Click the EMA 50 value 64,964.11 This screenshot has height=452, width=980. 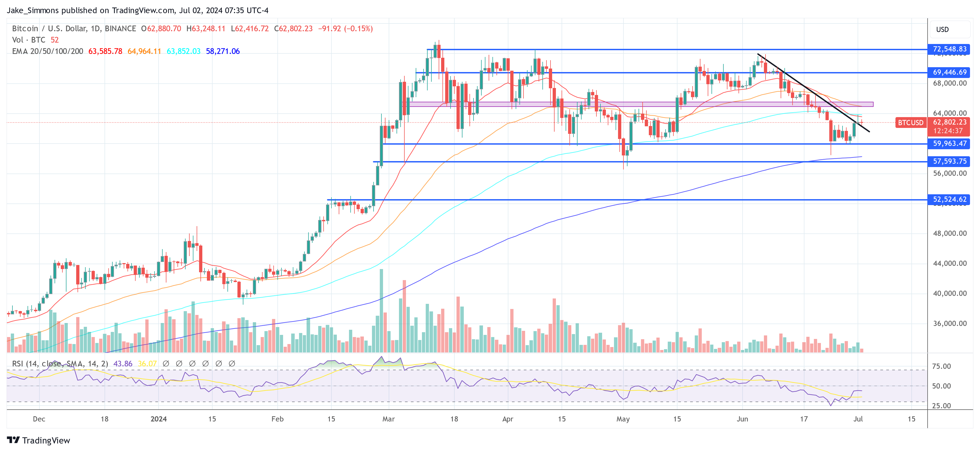(x=144, y=51)
